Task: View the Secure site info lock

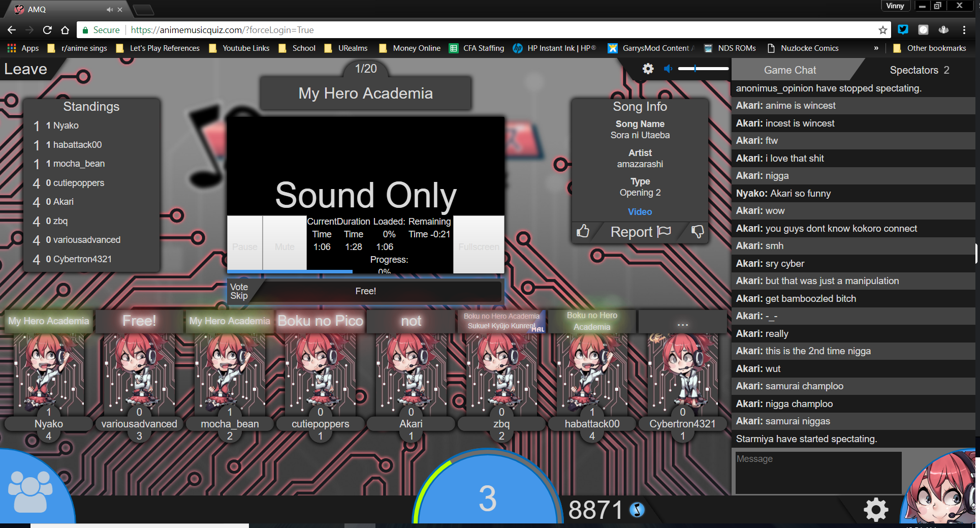Action: [101, 30]
